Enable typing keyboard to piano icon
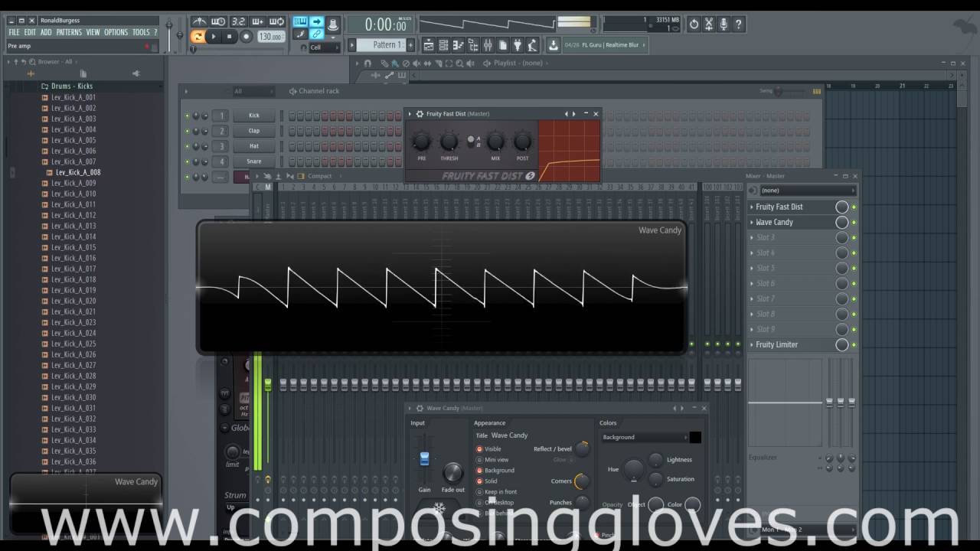This screenshot has height=551, width=980. 300,21
